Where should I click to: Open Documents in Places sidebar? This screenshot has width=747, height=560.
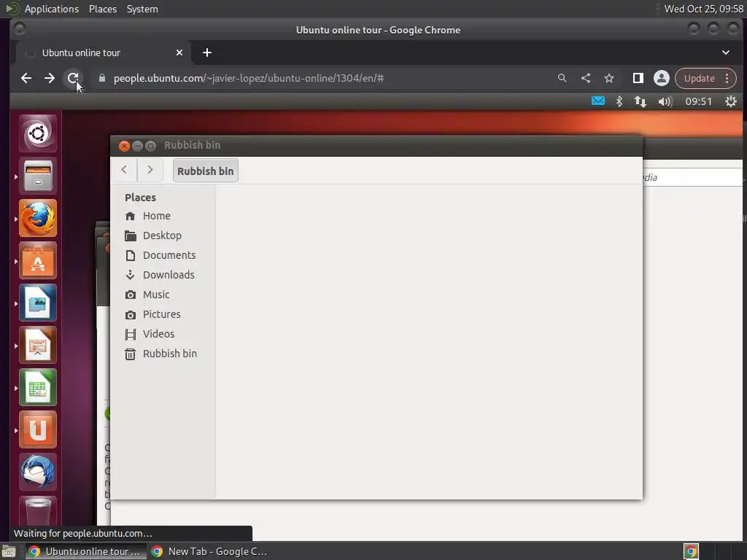[x=163, y=255]
